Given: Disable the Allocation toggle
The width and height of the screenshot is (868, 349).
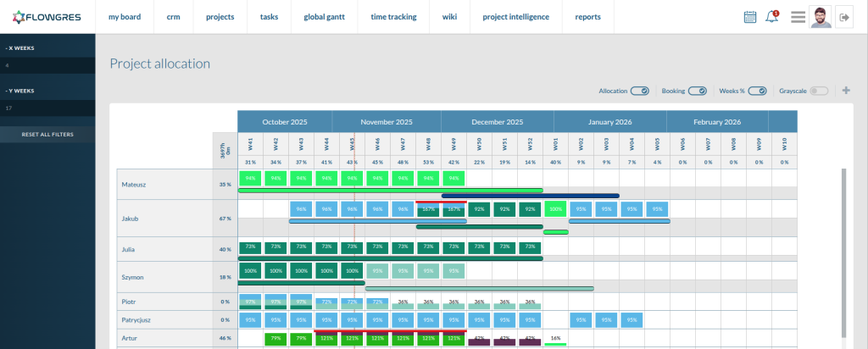Looking at the screenshot, I should (640, 91).
